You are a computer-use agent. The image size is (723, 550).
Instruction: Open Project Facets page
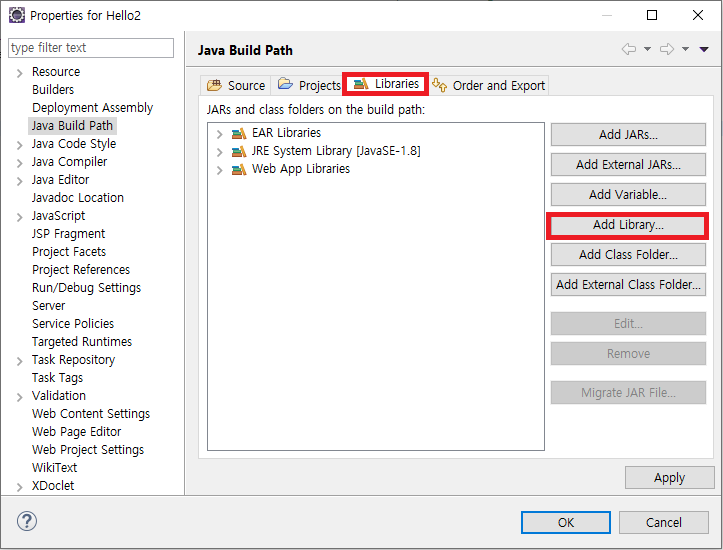click(69, 251)
